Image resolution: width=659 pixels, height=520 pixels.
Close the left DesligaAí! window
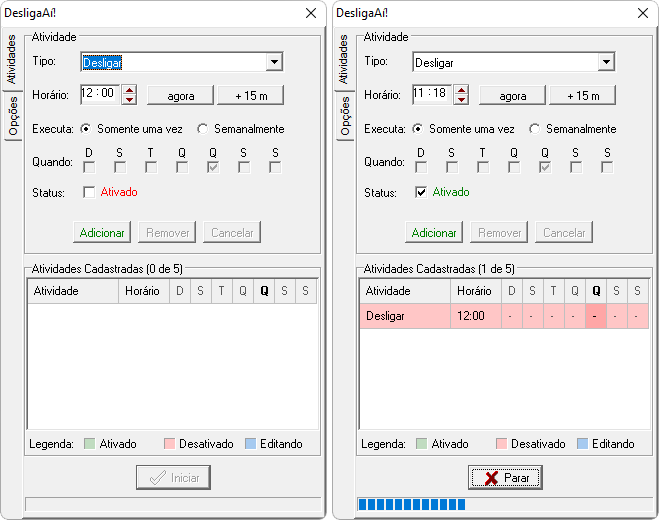click(x=311, y=13)
